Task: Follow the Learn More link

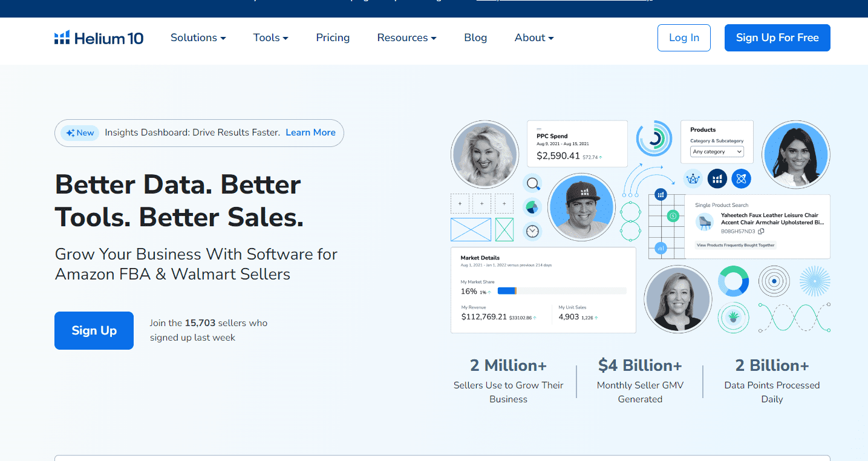Action: click(x=310, y=132)
